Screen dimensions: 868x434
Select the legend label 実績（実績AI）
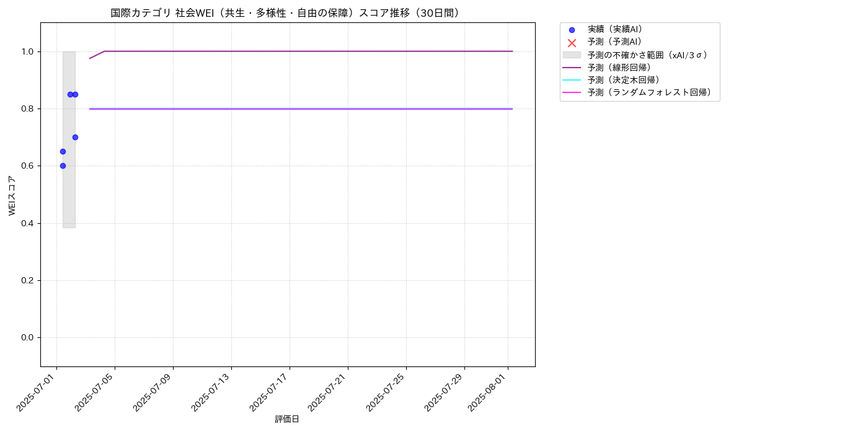click(615, 30)
